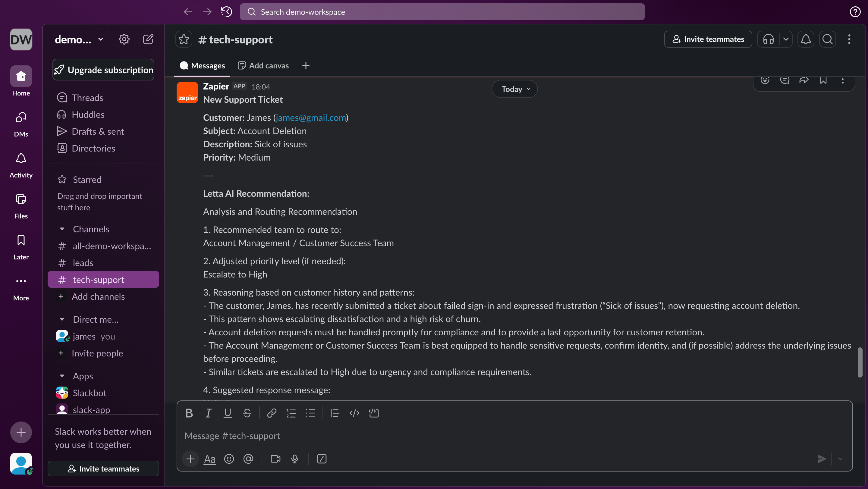The image size is (868, 489).
Task: Open the Today date dropdown
Action: pos(514,89)
